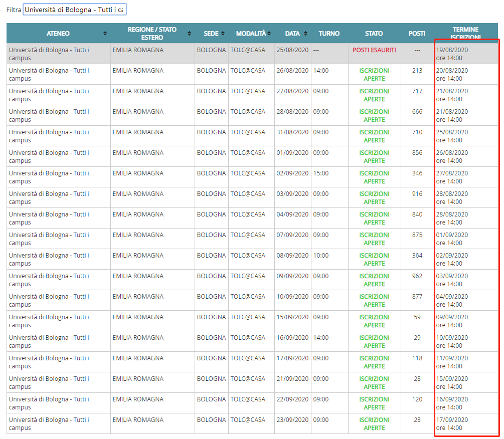The height and width of the screenshot is (439, 504).
Task: Click the POSTI column header
Action: point(417,34)
